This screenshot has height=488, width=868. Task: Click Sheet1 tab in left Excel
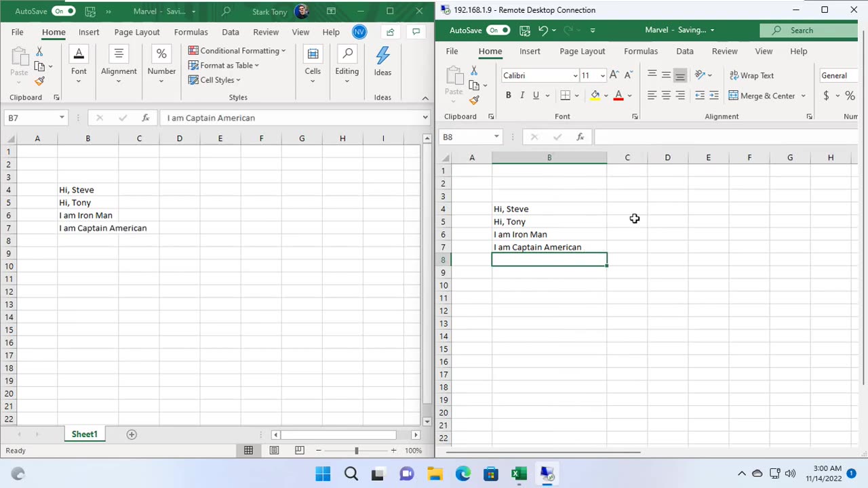tap(85, 434)
